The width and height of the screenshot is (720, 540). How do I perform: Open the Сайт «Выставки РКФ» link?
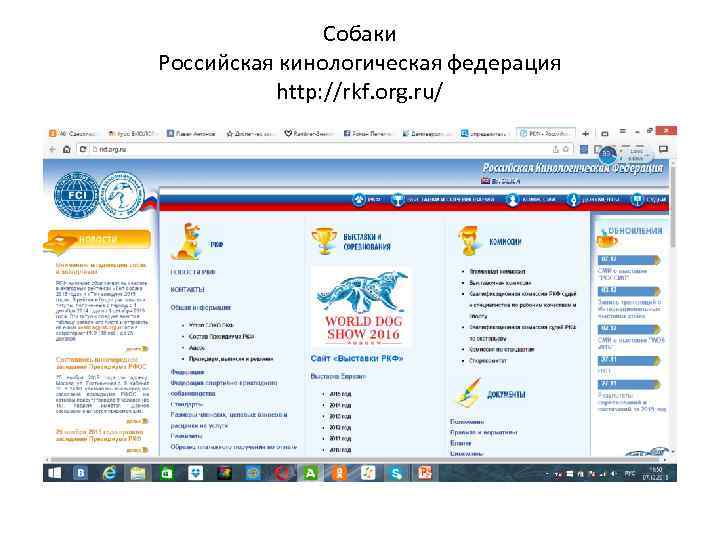[357, 358]
